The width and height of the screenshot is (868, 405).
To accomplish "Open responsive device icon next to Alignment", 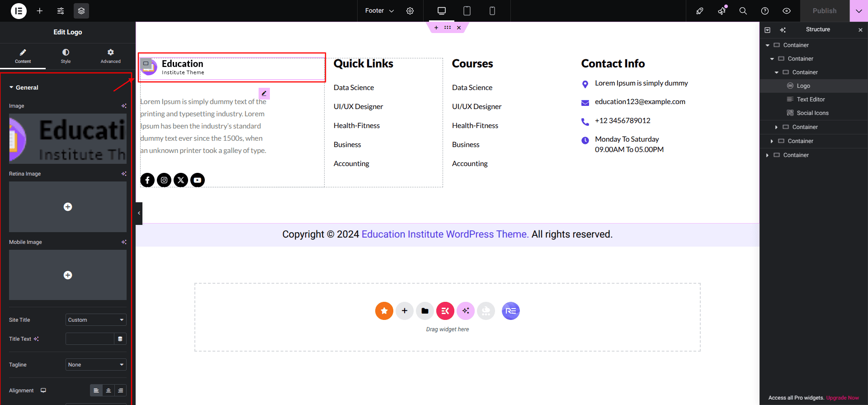I will point(43,391).
